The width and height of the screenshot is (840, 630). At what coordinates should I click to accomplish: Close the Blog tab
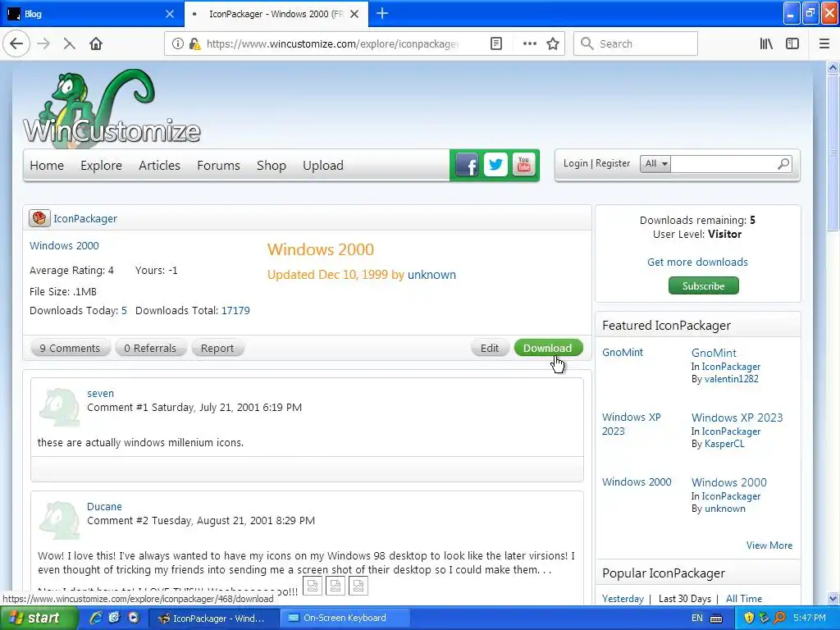click(x=169, y=14)
